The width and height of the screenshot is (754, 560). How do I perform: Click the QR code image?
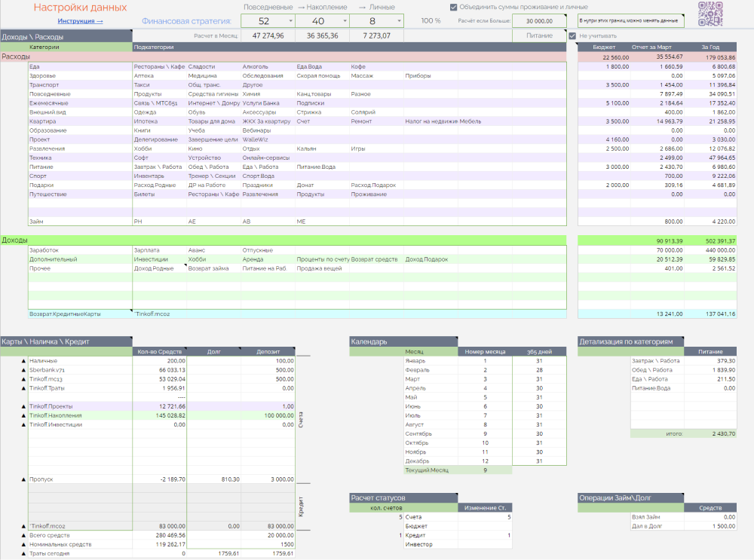tap(710, 14)
